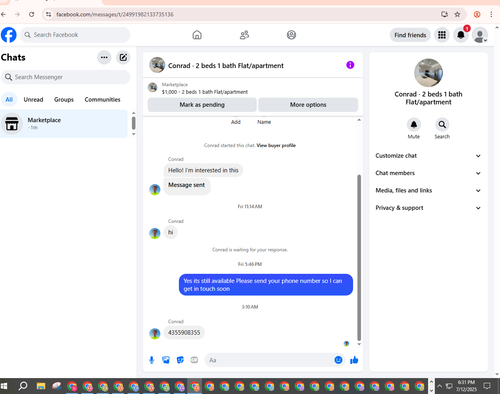Click the More options button
This screenshot has height=394, width=500.
[x=308, y=105]
